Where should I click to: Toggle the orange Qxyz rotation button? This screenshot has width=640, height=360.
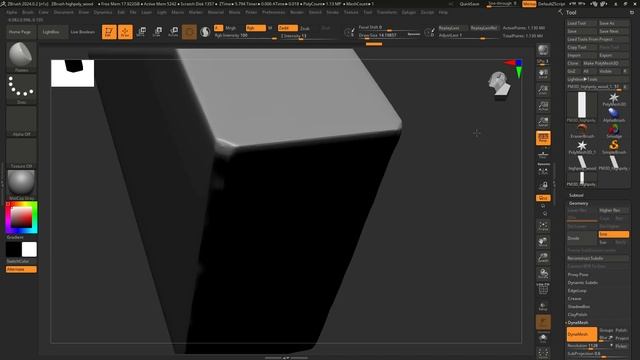543,198
